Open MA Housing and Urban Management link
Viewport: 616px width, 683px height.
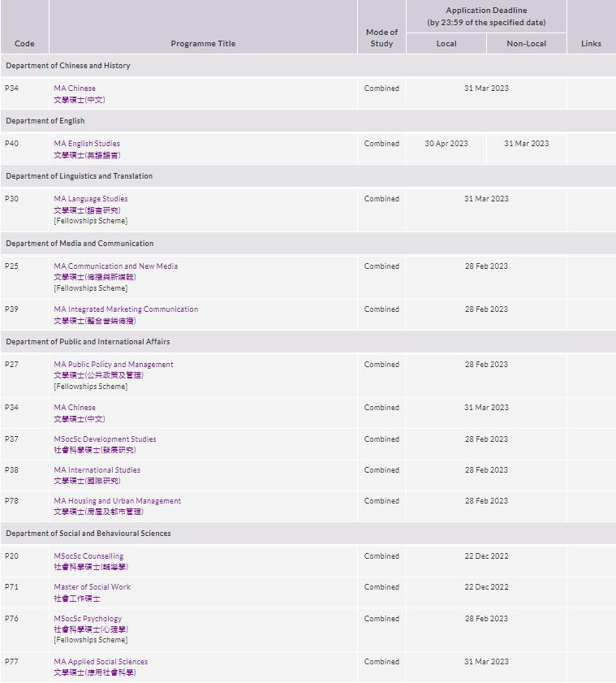(118, 501)
